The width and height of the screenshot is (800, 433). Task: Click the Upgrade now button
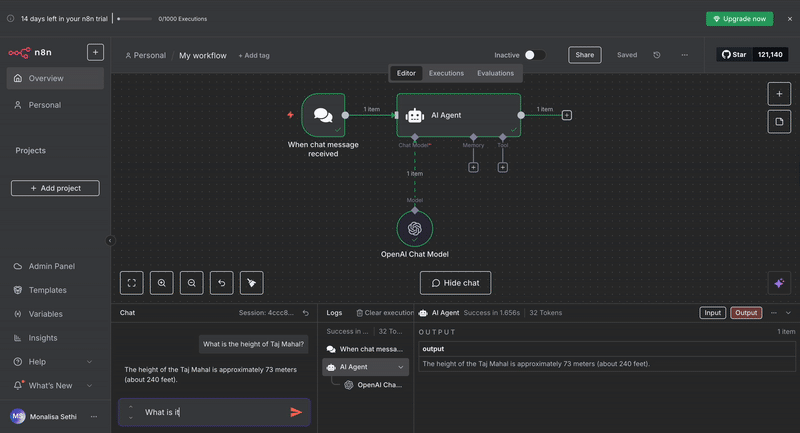coord(739,19)
